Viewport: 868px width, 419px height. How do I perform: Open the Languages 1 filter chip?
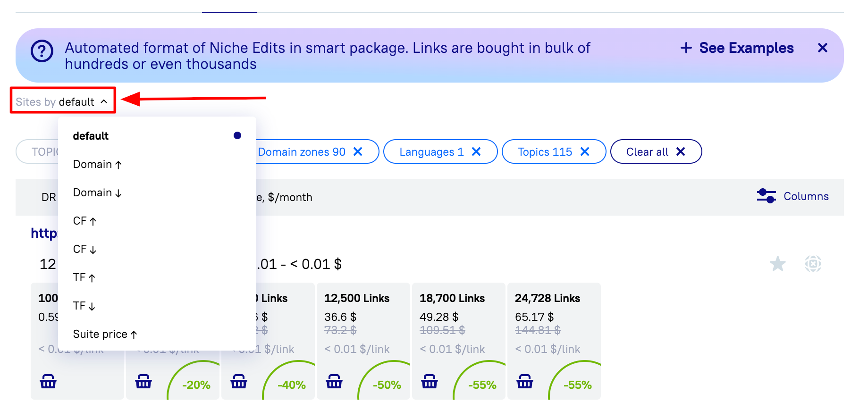click(431, 152)
